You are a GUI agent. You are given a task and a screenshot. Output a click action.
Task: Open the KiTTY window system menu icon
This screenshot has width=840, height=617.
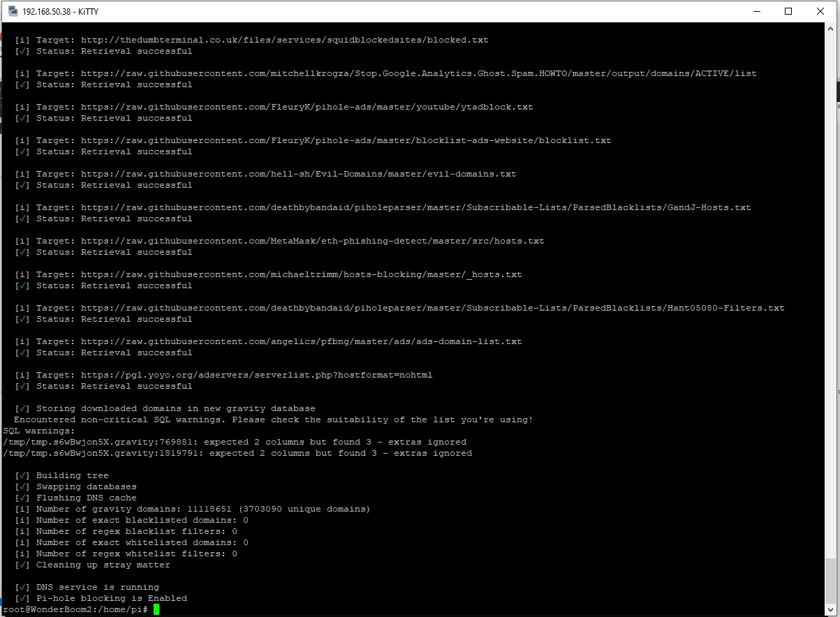click(13, 11)
